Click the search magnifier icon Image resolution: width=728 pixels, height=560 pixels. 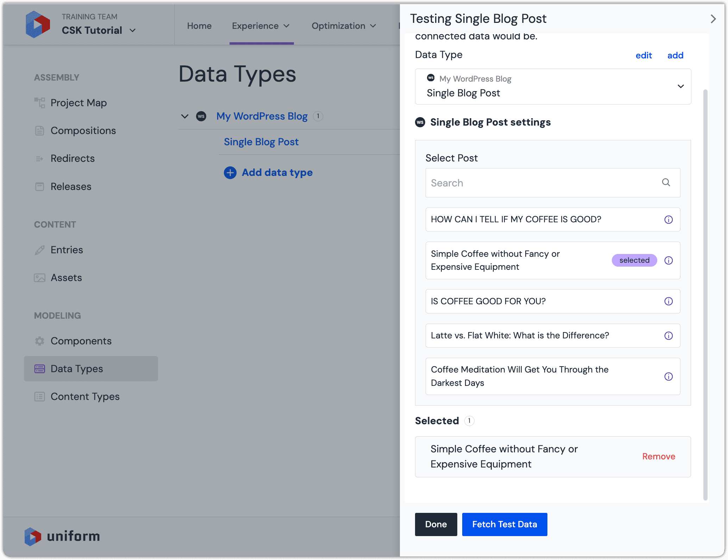click(x=666, y=182)
